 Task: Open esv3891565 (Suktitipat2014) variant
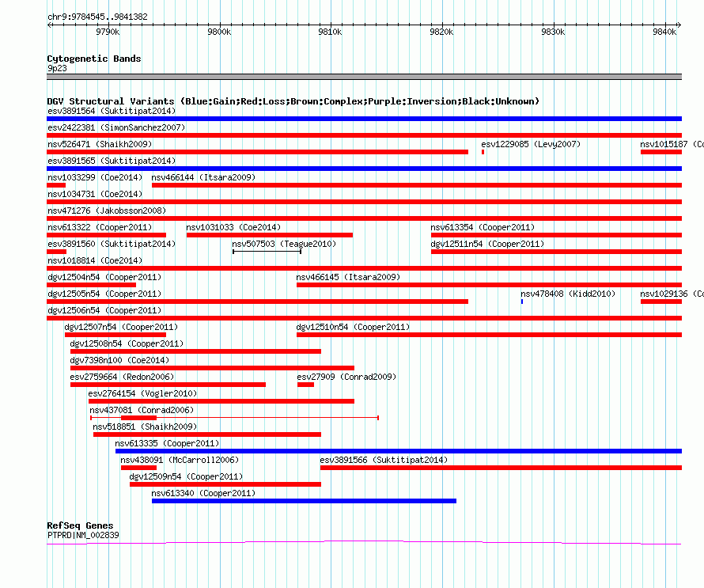(x=112, y=161)
